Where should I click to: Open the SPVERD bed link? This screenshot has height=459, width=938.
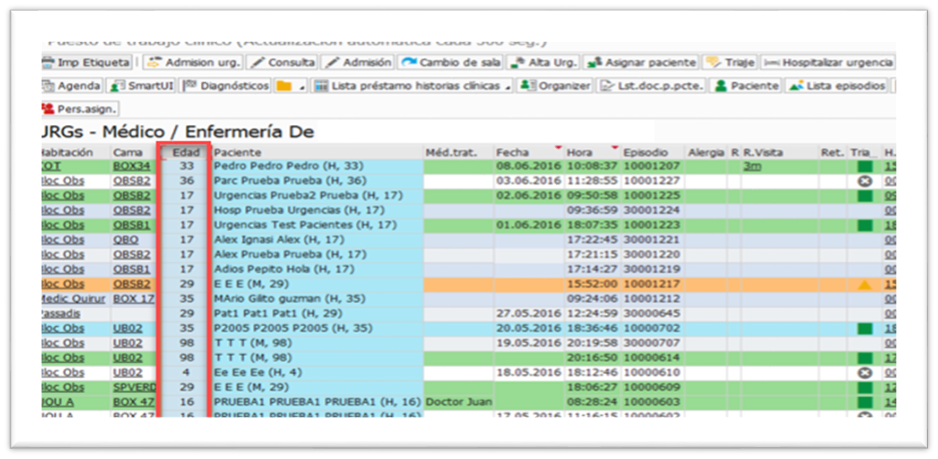coord(133,386)
